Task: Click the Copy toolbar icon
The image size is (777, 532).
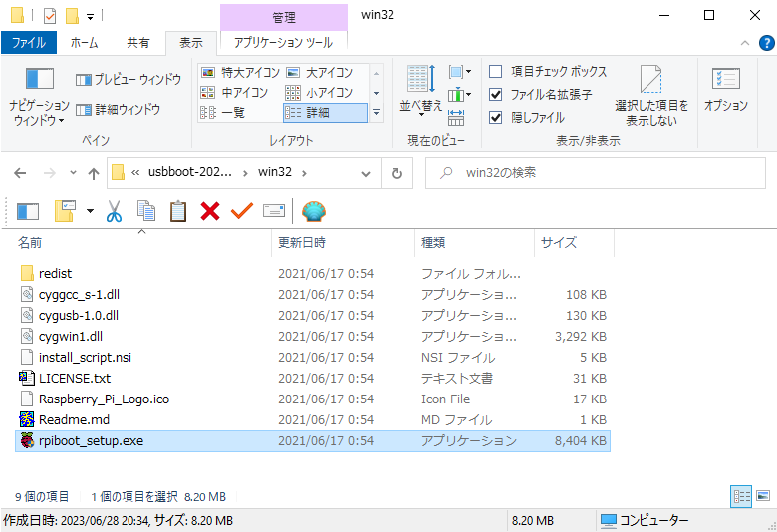Action: (x=146, y=211)
